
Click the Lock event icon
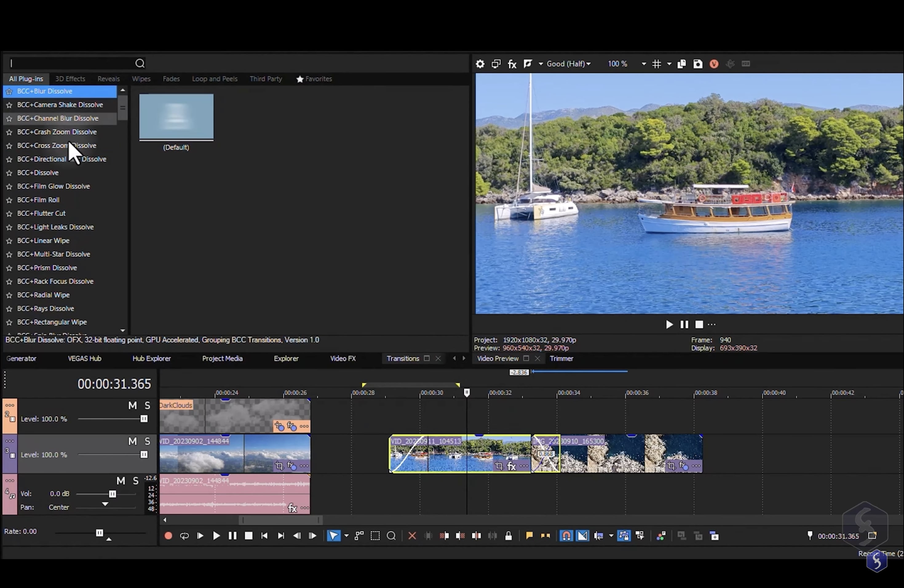508,536
